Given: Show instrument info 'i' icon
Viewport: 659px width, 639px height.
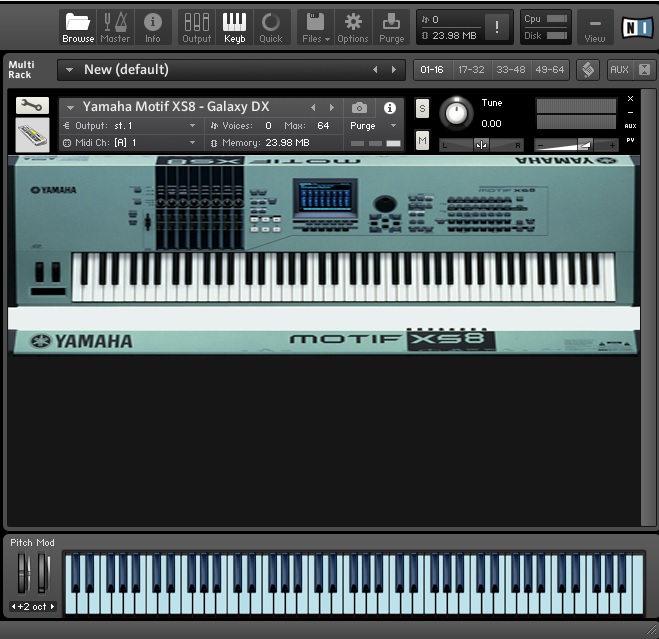Looking at the screenshot, I should pos(390,108).
